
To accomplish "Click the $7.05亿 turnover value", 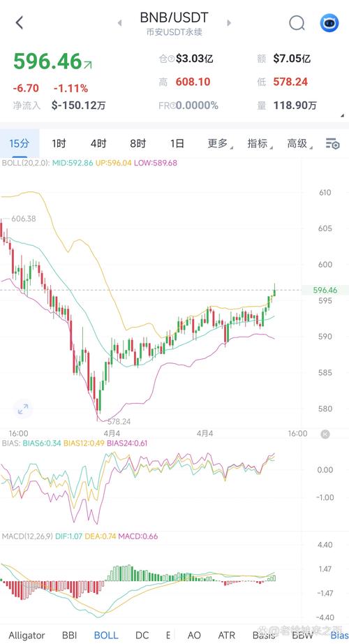I will coord(292,59).
